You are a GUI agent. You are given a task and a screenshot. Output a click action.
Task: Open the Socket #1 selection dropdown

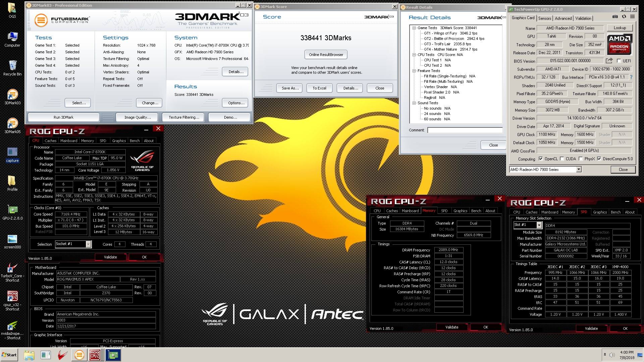coord(88,244)
